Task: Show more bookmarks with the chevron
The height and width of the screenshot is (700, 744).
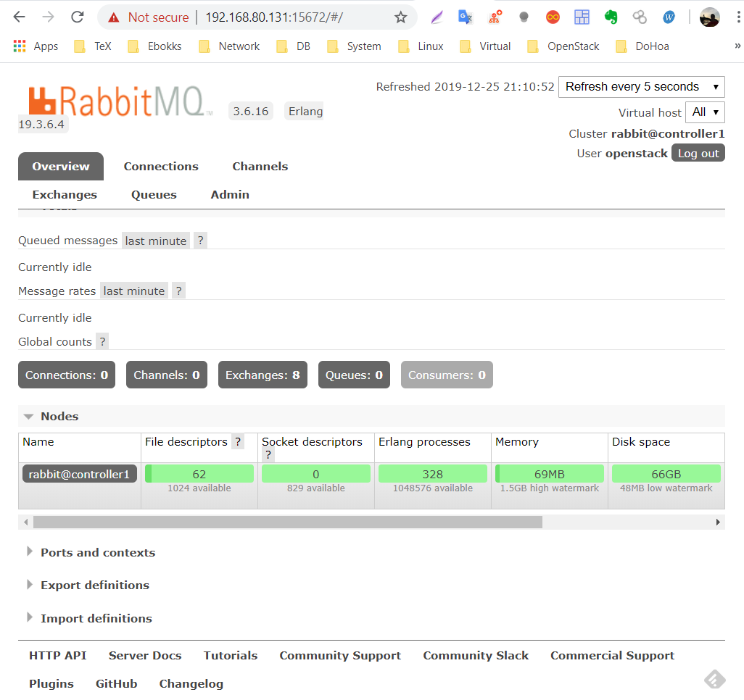Action: coord(737,46)
